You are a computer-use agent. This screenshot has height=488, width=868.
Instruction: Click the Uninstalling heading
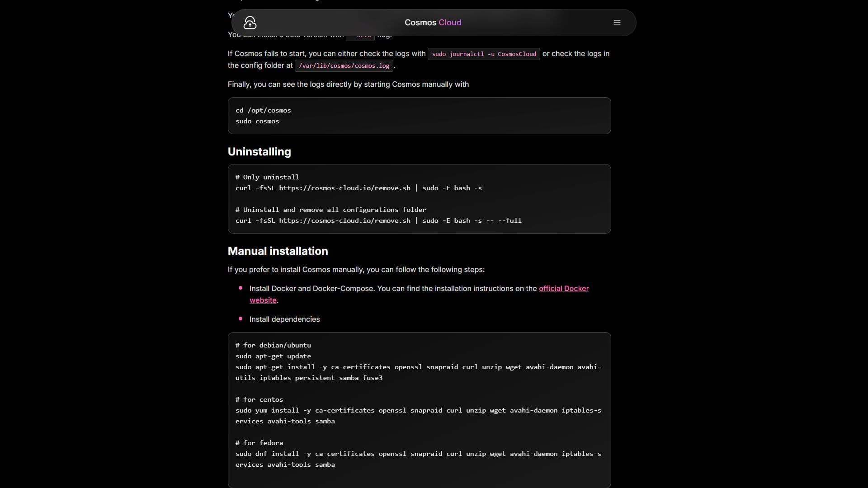(x=259, y=152)
